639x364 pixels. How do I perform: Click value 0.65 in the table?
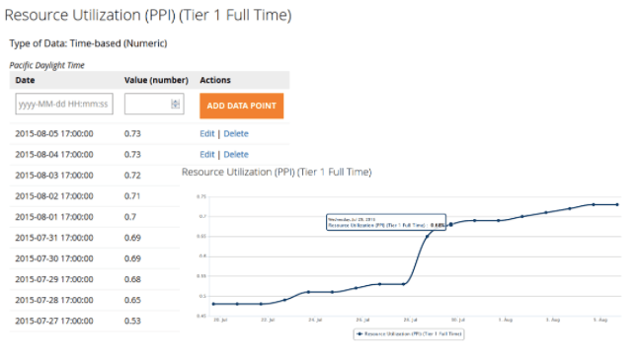(x=132, y=300)
